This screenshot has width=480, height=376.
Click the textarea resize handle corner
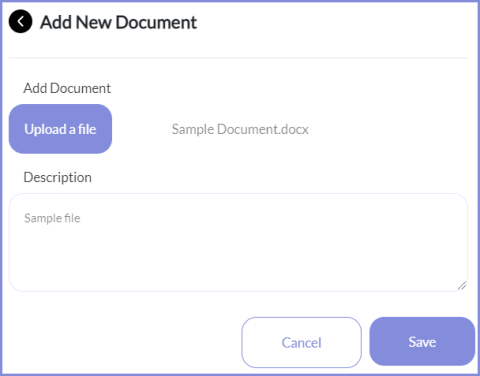click(x=462, y=285)
